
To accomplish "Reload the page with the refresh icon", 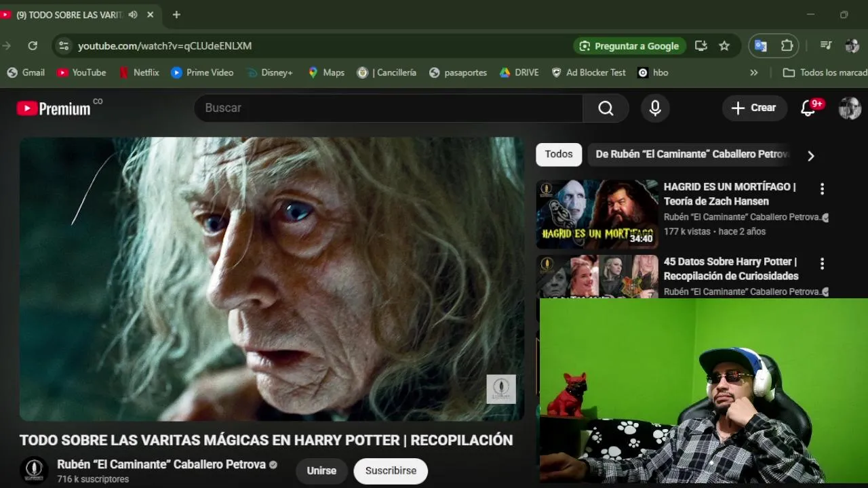I will [33, 46].
